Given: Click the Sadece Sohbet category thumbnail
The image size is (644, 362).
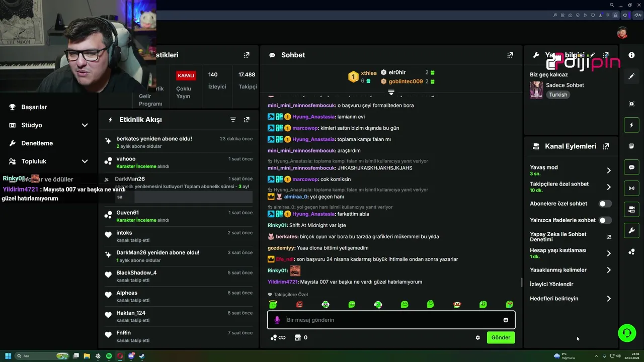Looking at the screenshot, I should coord(536,90).
